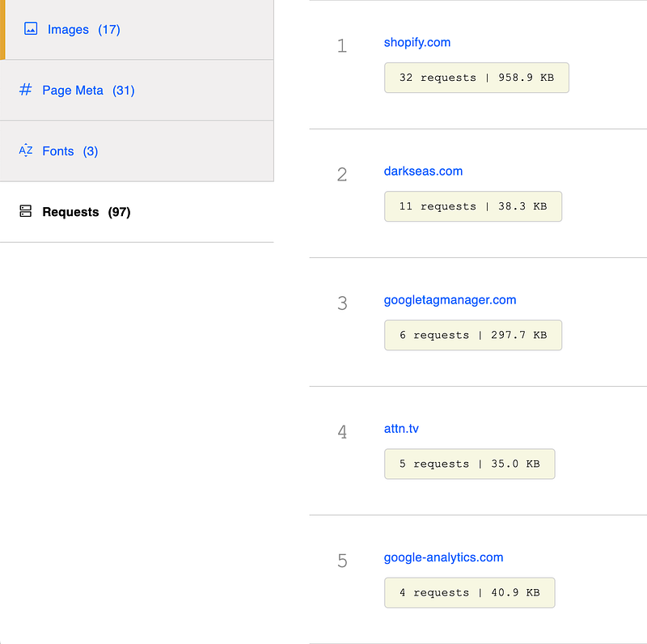Image resolution: width=647 pixels, height=644 pixels.
Task: Click the Requests server icon
Action: (x=25, y=212)
